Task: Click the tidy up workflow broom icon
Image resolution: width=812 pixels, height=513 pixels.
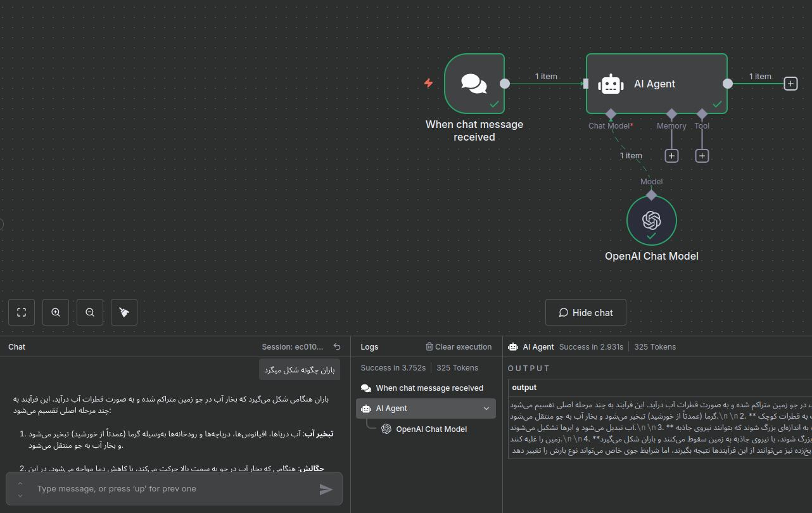Action: [x=124, y=312]
